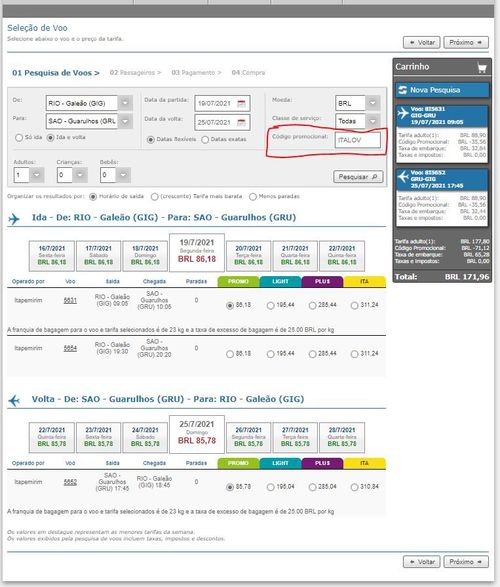This screenshot has height=587, width=500.
Task: Select ITA fare 311,24 for 09:05 flight
Action: (354, 305)
